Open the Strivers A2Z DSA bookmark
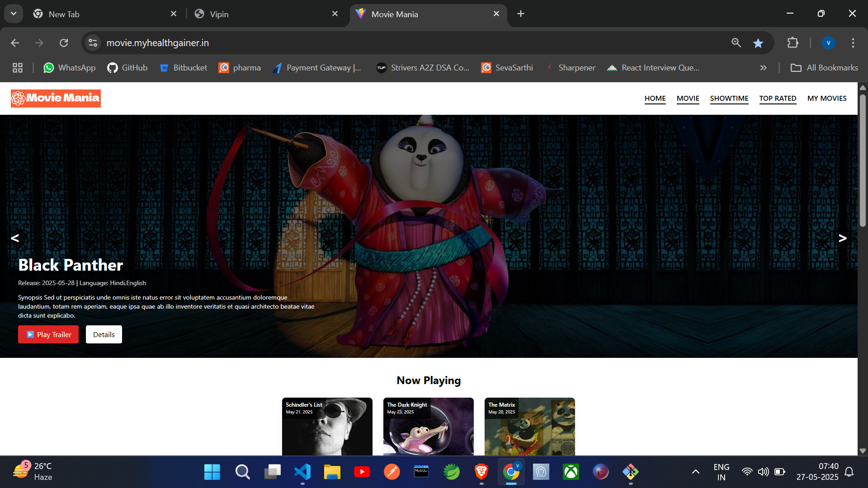The image size is (868, 488). (x=423, y=68)
